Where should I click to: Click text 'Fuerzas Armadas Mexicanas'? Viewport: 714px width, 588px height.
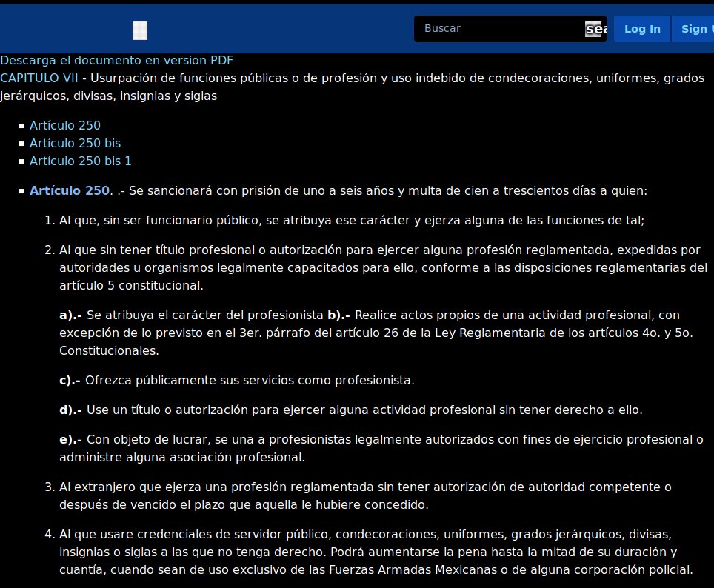point(413,569)
